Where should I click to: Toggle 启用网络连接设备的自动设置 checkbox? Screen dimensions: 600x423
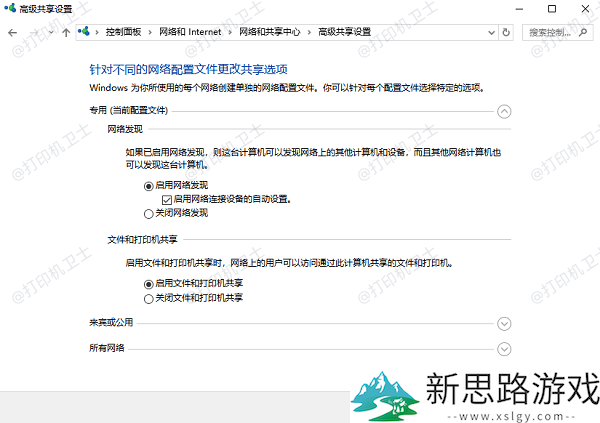(166, 200)
